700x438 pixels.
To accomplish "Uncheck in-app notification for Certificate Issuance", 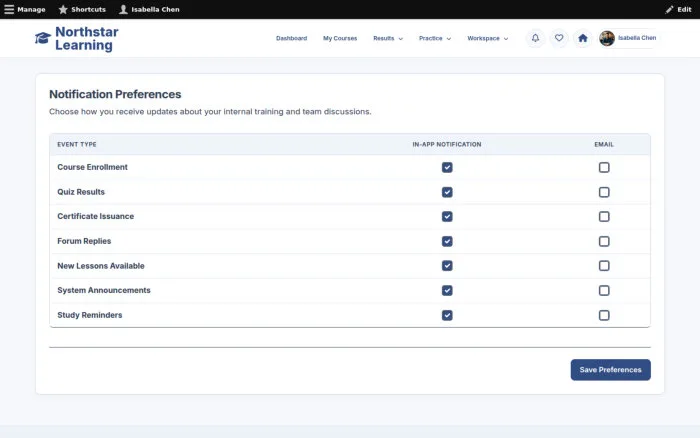I will (447, 217).
